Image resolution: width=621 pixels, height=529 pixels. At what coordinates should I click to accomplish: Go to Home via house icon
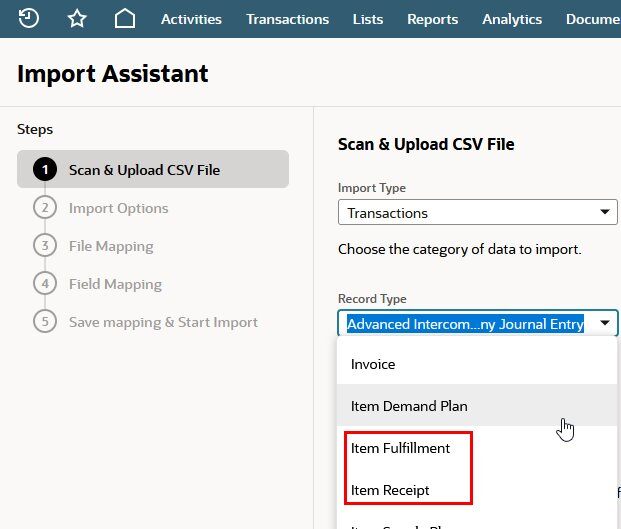(x=124, y=18)
